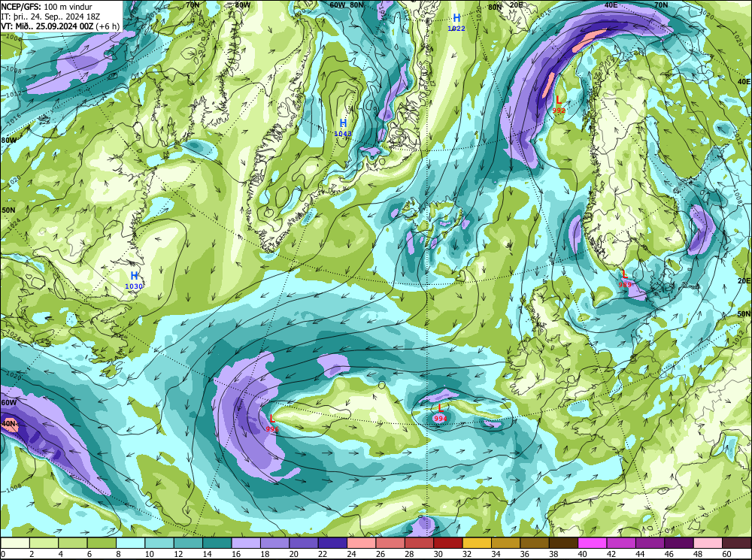Click the dark brown 38–40 legend swatch
Image resolution: width=752 pixels, height=560 pixels.
pos(563,543)
